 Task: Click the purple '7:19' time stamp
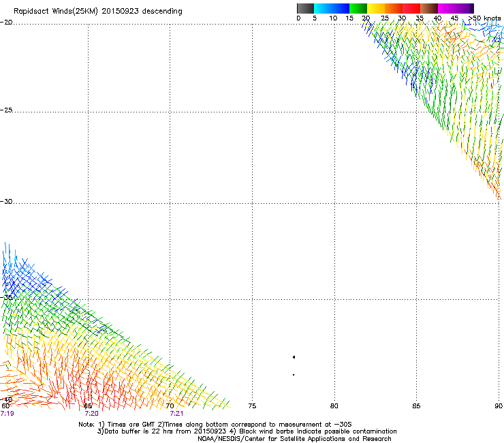point(7,414)
